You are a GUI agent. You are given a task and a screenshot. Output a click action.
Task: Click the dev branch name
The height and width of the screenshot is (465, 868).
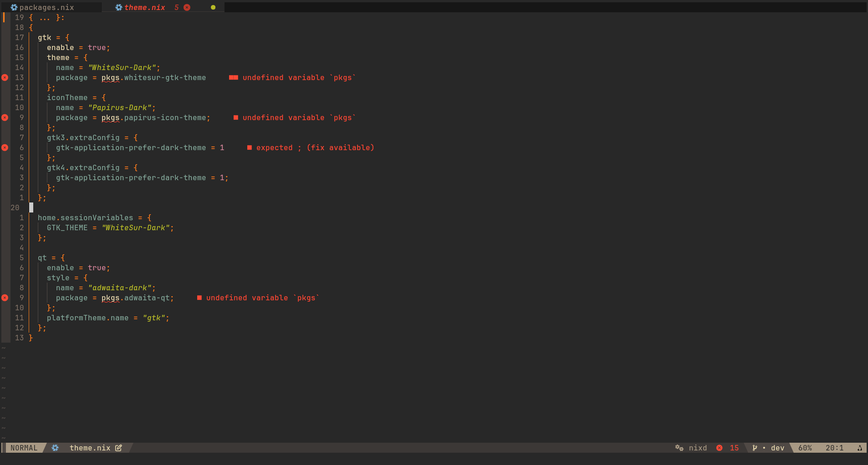tap(777, 448)
